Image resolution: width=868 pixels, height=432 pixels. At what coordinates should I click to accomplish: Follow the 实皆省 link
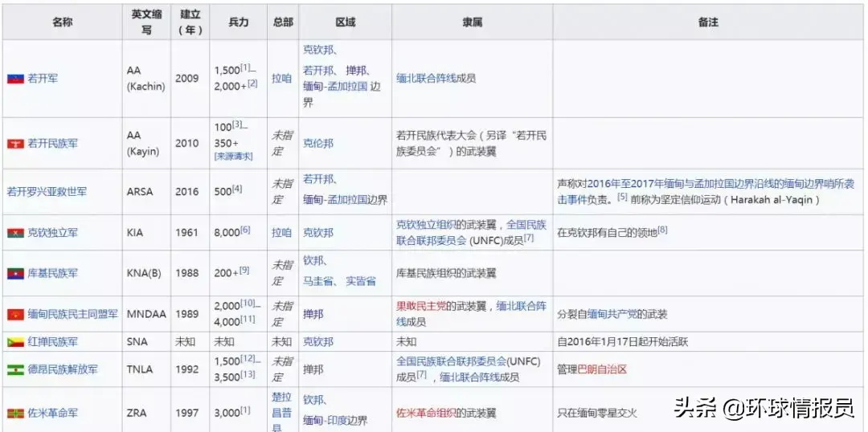click(361, 281)
